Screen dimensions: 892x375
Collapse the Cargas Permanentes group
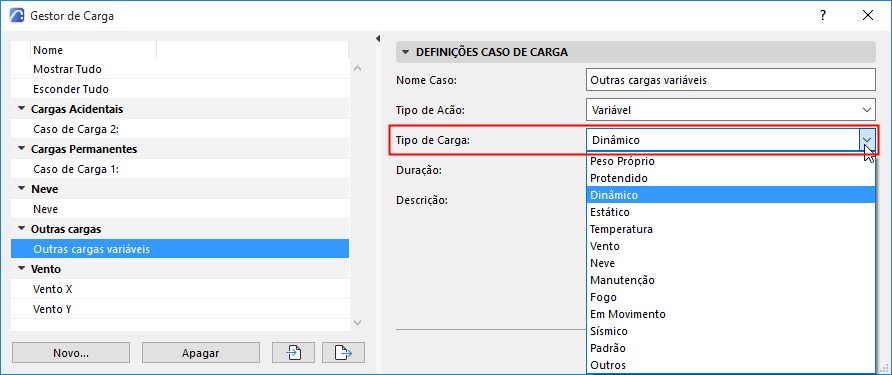[x=22, y=149]
